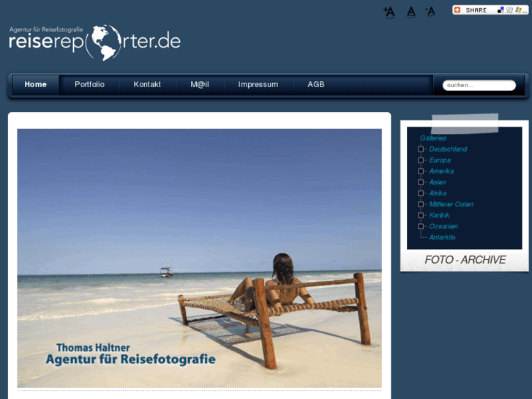Viewport: 532px width, 399px height.
Task: Open the M@il menu item
Action: click(x=200, y=84)
